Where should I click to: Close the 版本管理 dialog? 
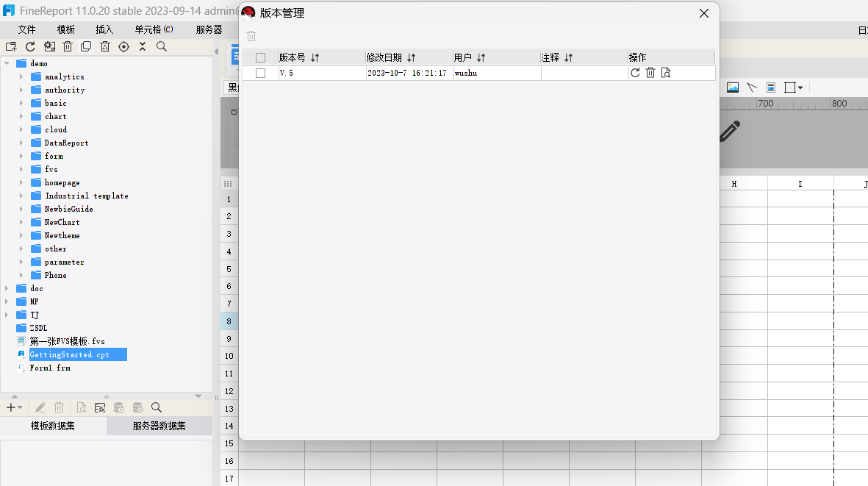(703, 13)
